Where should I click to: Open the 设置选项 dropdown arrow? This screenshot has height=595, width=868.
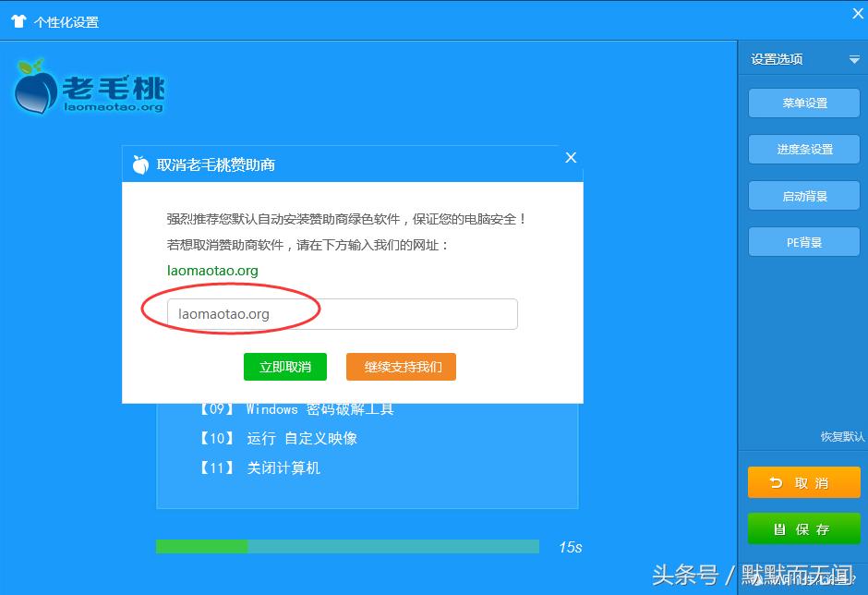pyautogui.click(x=854, y=58)
